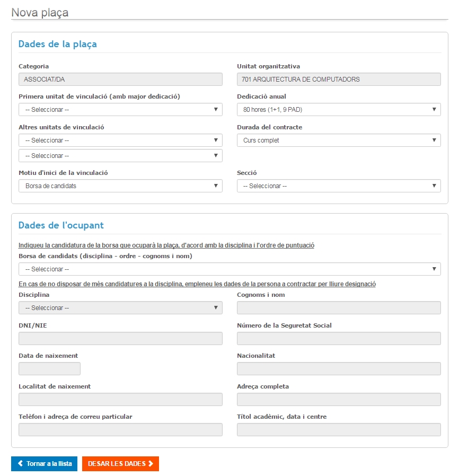Click 'Títol acadèmic, data i centre' field
This screenshot has width=459, height=476.
click(339, 430)
